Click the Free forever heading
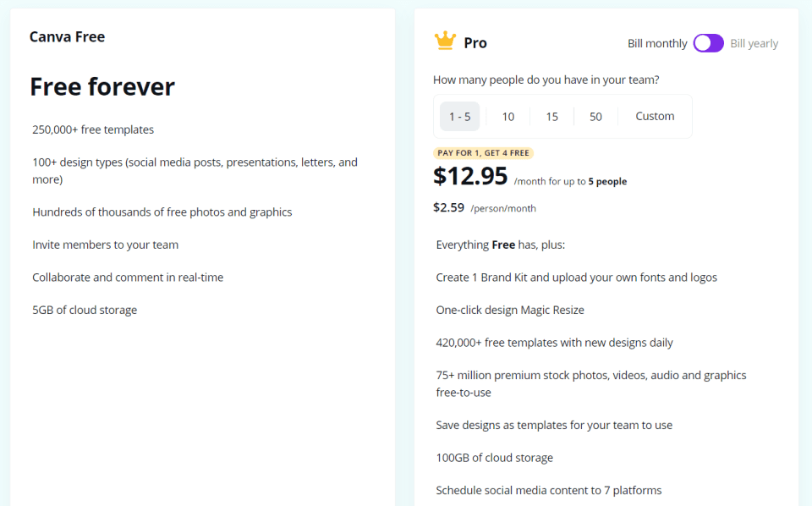 point(101,86)
